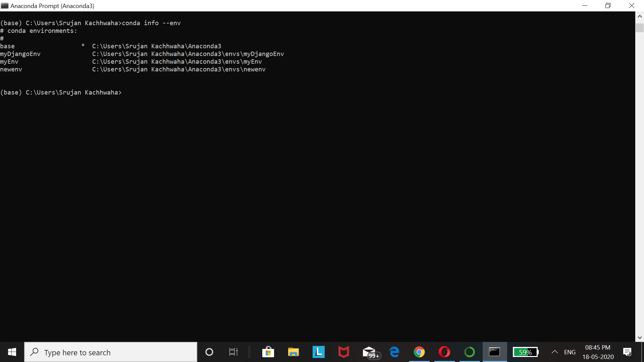
Task: Click the Type here to search box
Action: 111,352
